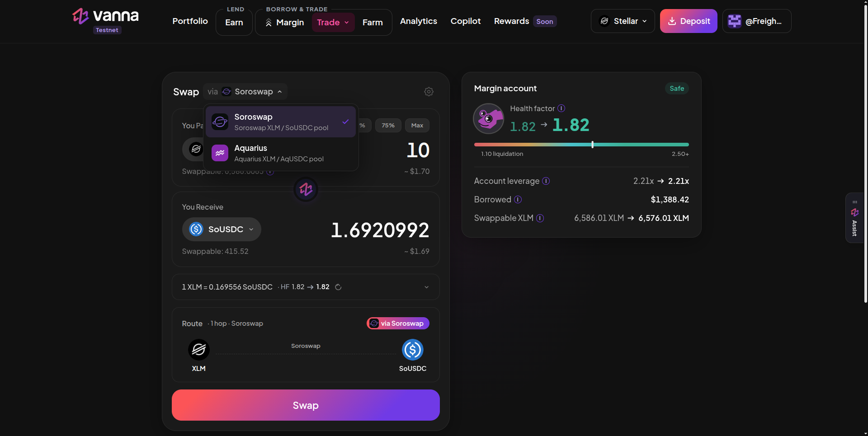Click the Account leverage info icon
The width and height of the screenshot is (868, 436).
(x=546, y=181)
